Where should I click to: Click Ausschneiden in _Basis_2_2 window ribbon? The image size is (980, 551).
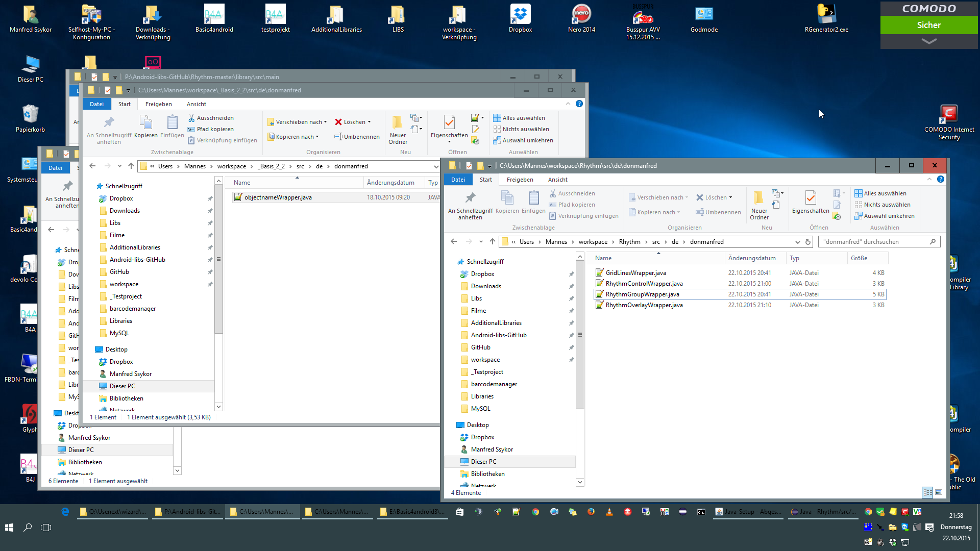pyautogui.click(x=215, y=118)
